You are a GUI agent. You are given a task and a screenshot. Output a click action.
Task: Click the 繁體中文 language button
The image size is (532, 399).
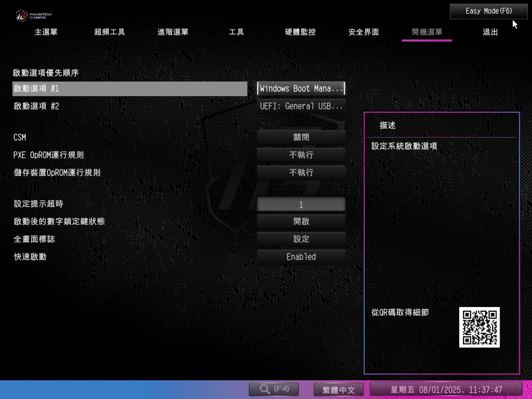click(x=338, y=389)
